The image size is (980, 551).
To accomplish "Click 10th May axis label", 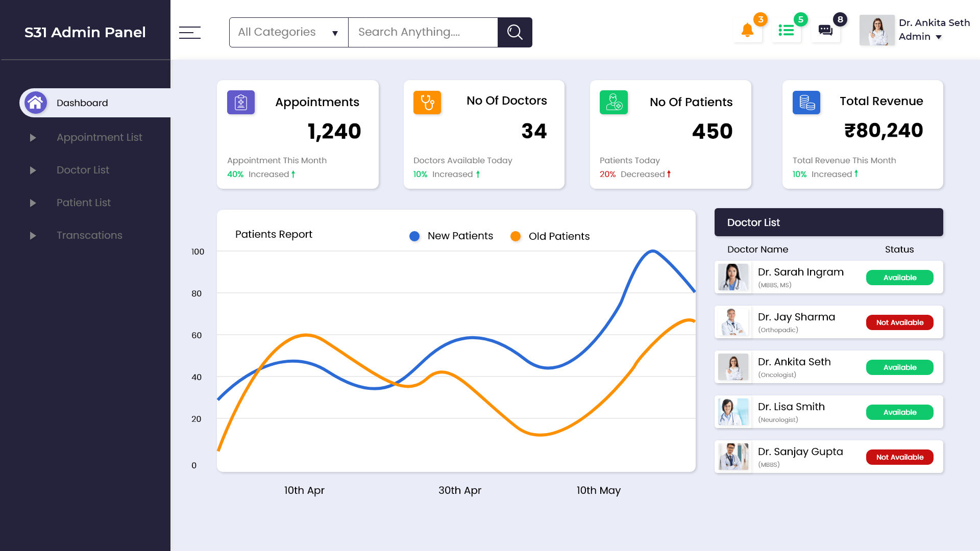I will click(x=599, y=490).
